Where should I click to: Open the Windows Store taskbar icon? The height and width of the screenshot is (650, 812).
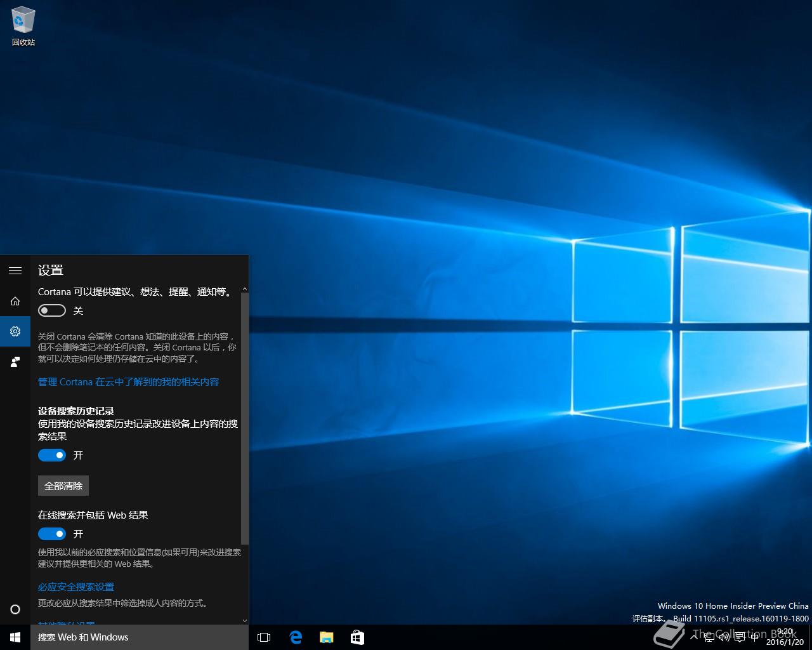pos(358,637)
